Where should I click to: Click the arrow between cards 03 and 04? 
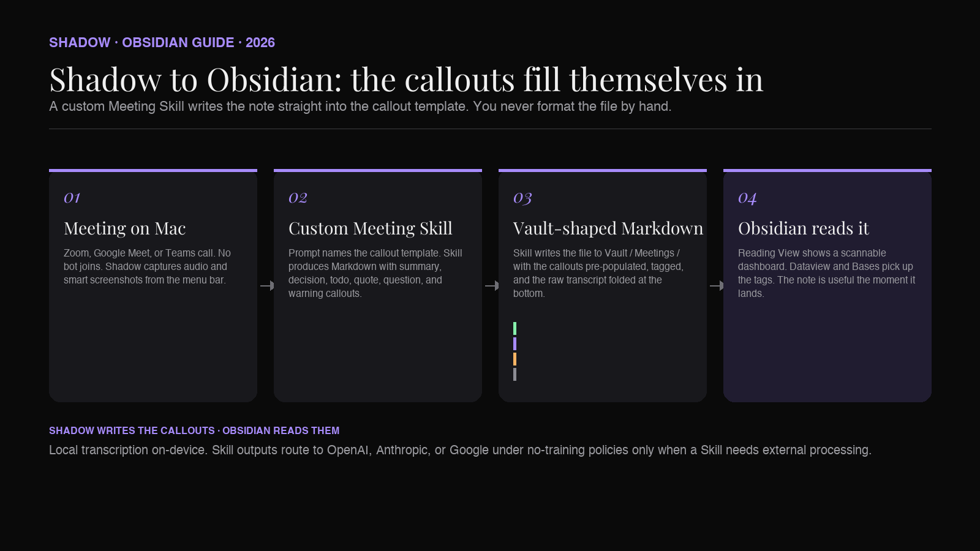(717, 285)
